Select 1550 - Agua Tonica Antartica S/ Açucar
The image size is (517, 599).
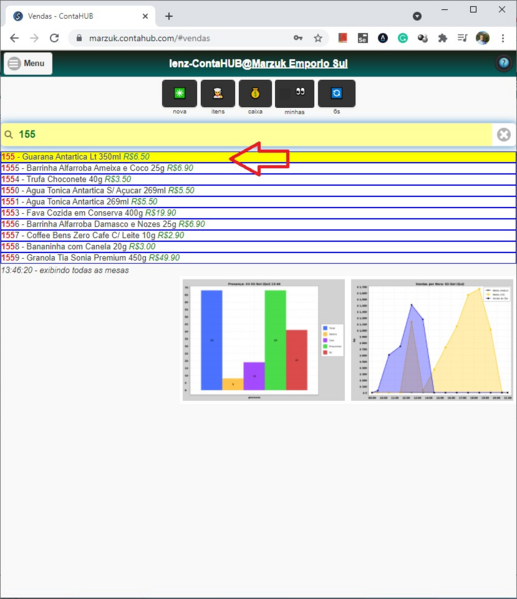258,190
